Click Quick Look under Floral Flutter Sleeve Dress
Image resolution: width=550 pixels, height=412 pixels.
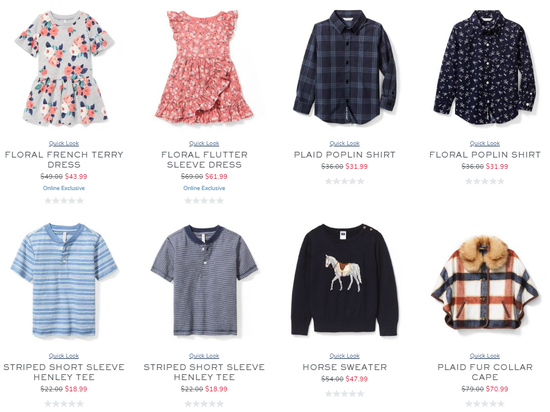pyautogui.click(x=204, y=143)
